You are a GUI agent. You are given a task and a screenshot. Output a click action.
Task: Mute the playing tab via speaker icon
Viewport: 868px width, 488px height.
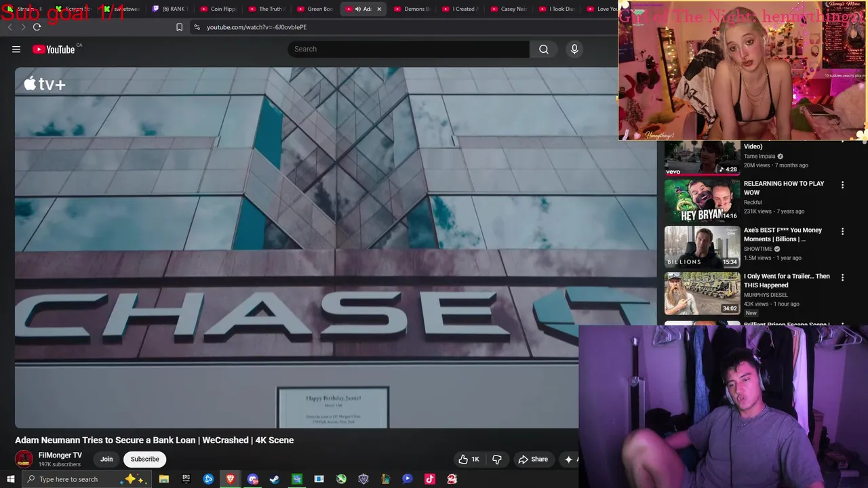pos(358,9)
